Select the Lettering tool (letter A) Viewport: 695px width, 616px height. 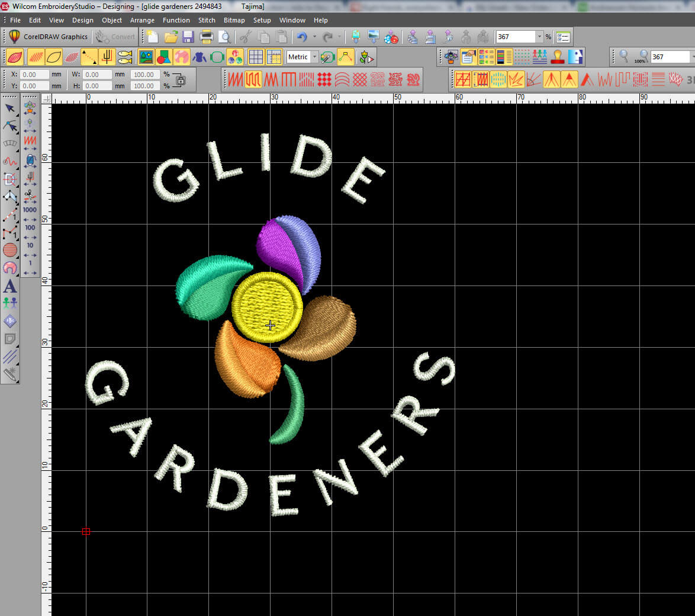10,286
